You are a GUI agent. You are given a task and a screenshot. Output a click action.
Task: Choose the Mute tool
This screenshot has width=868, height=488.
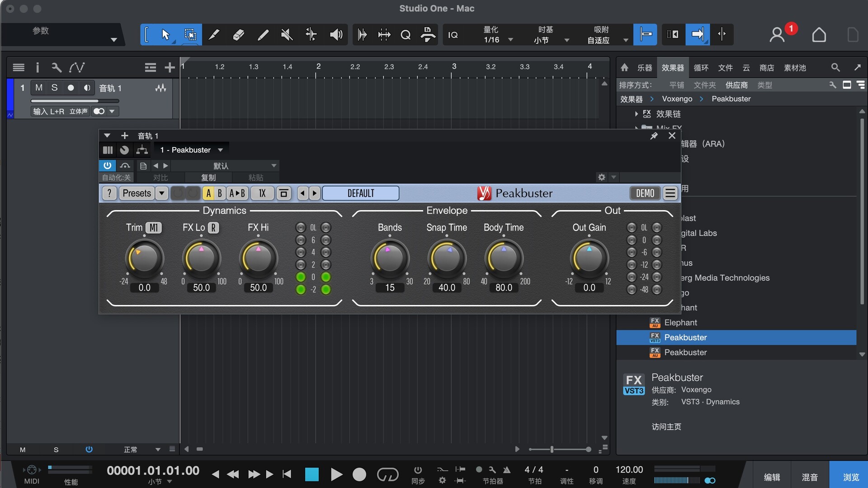(287, 35)
